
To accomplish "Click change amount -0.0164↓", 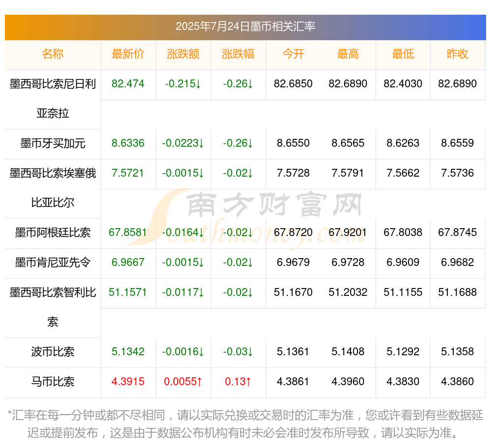I will coord(183,233).
